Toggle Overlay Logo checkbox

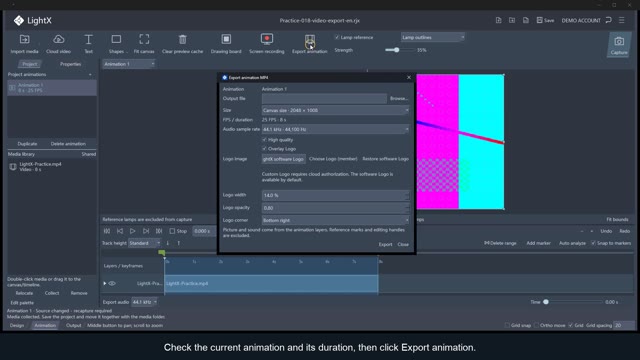coord(264,149)
